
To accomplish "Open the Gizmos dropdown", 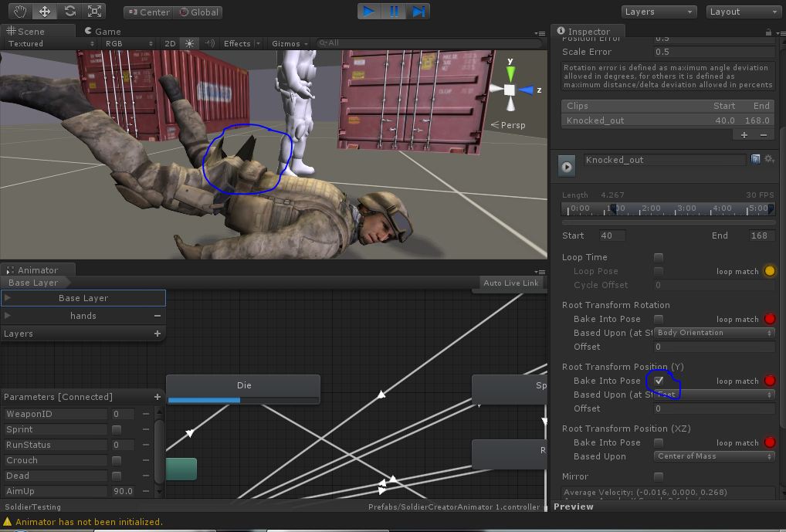I will (x=286, y=43).
